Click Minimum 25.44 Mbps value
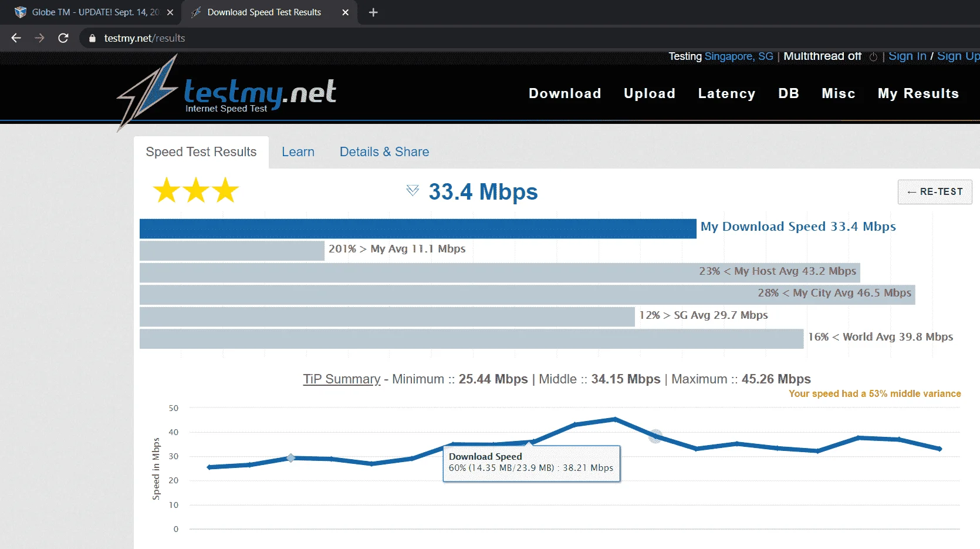 tap(493, 379)
